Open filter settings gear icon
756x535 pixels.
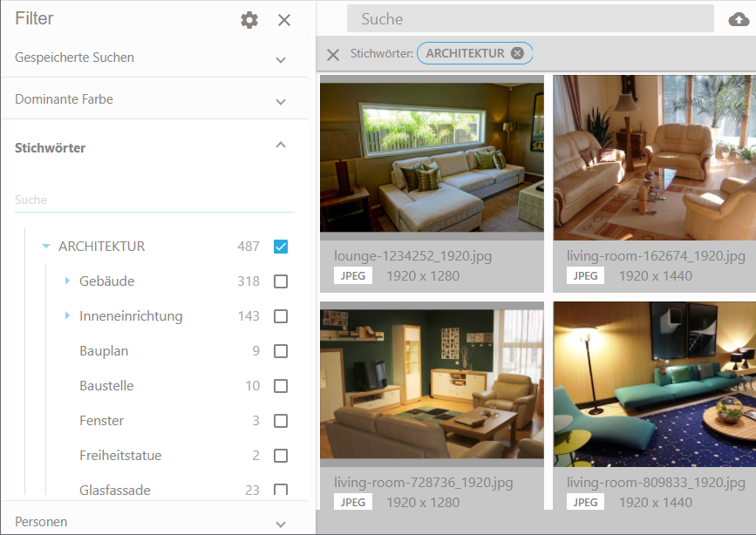[249, 20]
